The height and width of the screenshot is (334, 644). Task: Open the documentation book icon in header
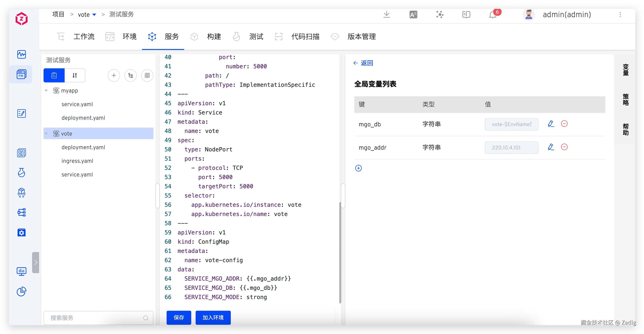(x=466, y=15)
